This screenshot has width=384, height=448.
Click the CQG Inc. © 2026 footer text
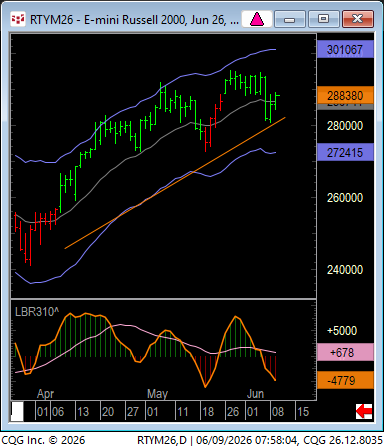(x=43, y=440)
